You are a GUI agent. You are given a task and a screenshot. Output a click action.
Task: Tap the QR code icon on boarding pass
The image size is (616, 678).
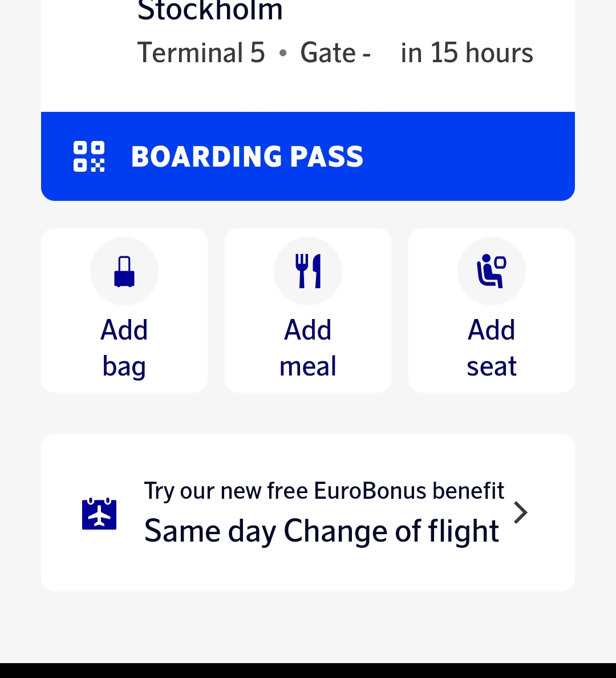89,156
